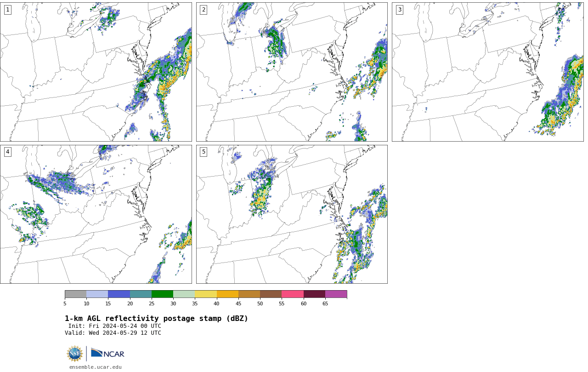Viewport: 588px width, 372px height.
Task: Click the maroon 60-65 dBZ swatch
Action: tap(314, 294)
